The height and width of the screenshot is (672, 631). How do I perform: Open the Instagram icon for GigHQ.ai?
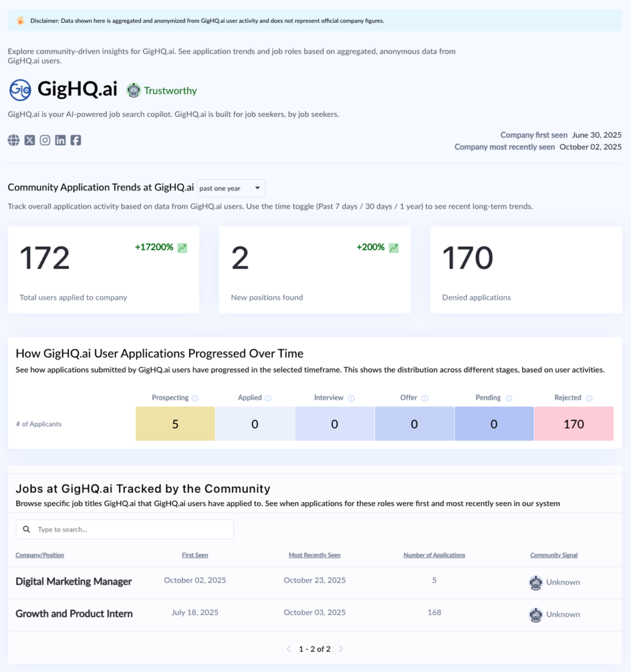(45, 140)
